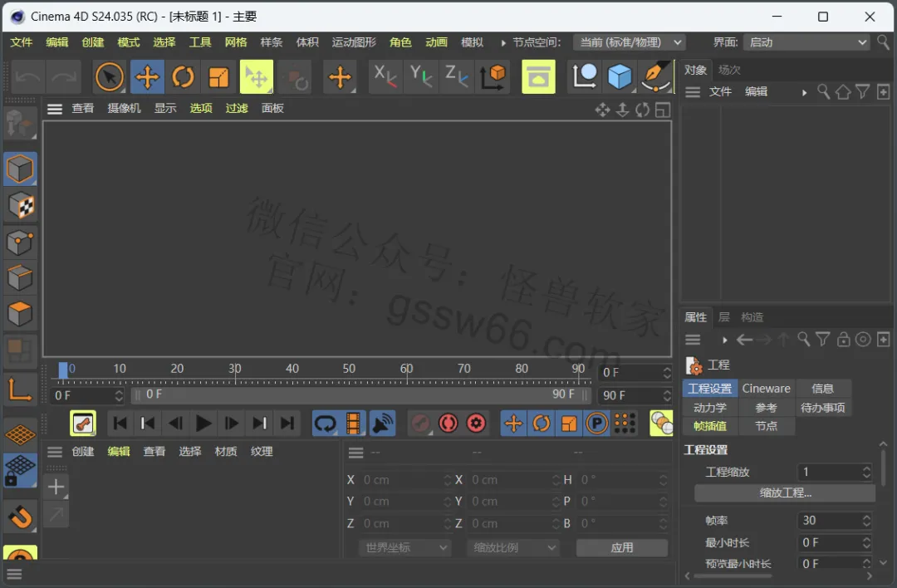Open the 创建 menu in main menu bar
897x588 pixels.
pyautogui.click(x=93, y=42)
